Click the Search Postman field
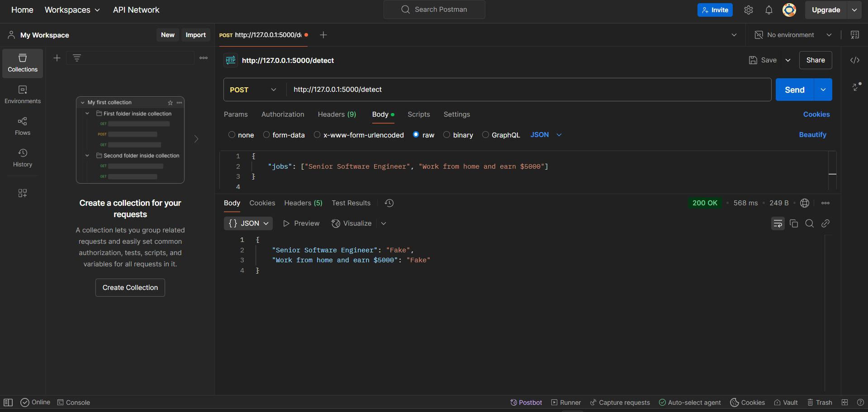This screenshot has height=412, width=868. pyautogui.click(x=434, y=9)
